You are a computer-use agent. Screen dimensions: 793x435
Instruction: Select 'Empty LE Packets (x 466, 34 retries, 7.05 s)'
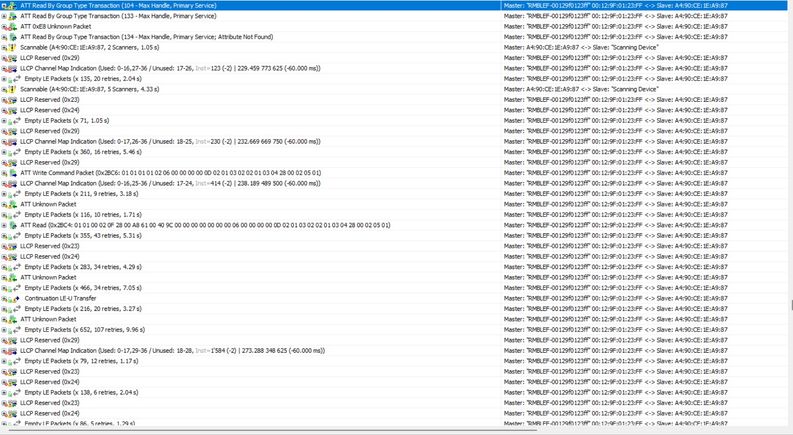tap(83, 288)
